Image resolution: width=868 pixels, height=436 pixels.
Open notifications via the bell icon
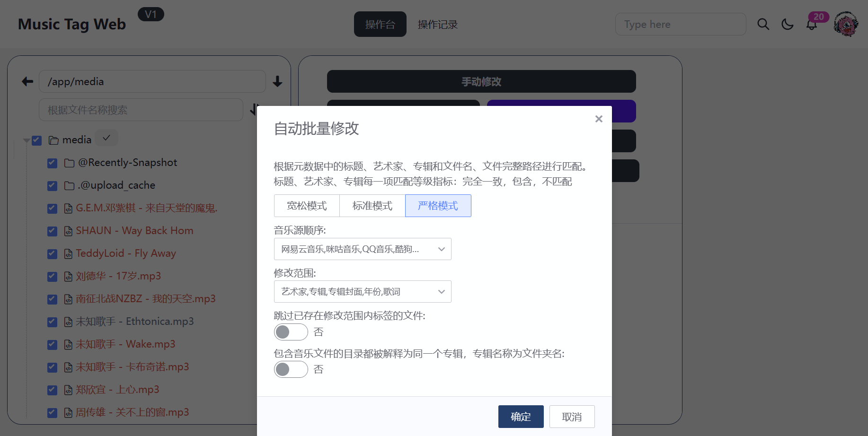click(812, 25)
